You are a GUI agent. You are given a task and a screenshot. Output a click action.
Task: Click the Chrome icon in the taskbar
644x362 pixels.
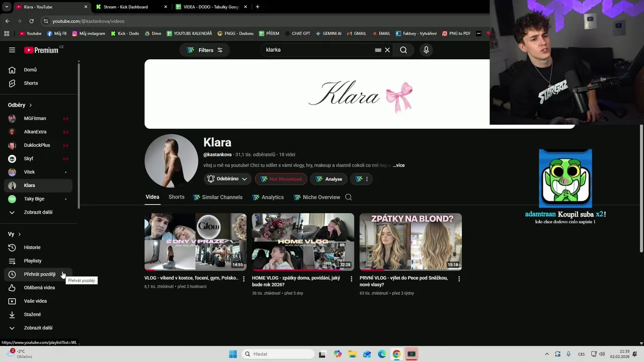pos(396,354)
